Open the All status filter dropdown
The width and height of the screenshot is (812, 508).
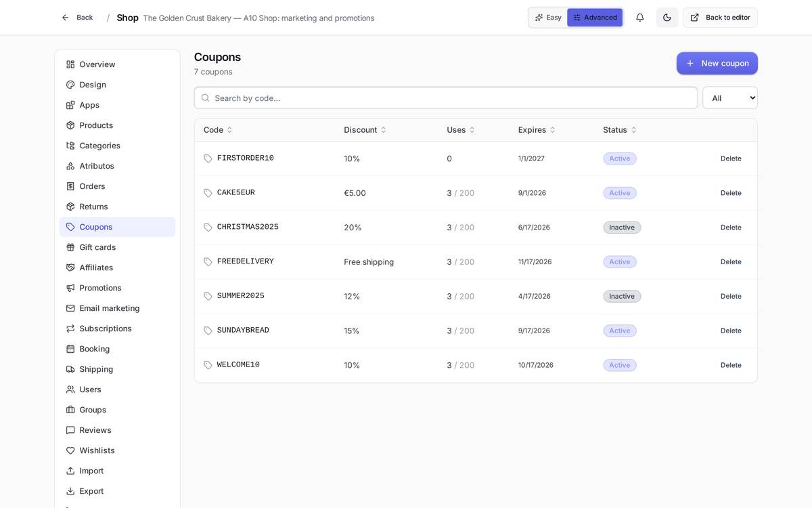(729, 98)
